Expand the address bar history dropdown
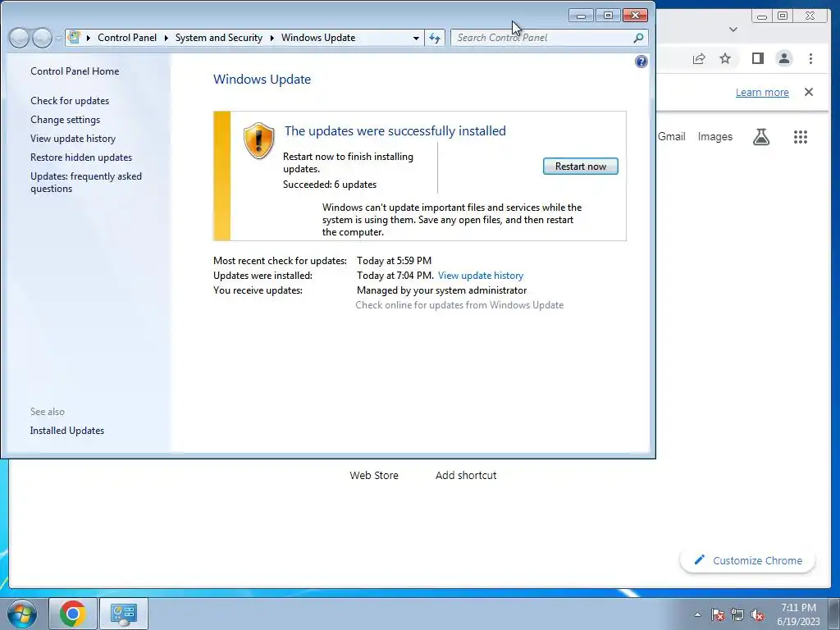 click(x=416, y=38)
